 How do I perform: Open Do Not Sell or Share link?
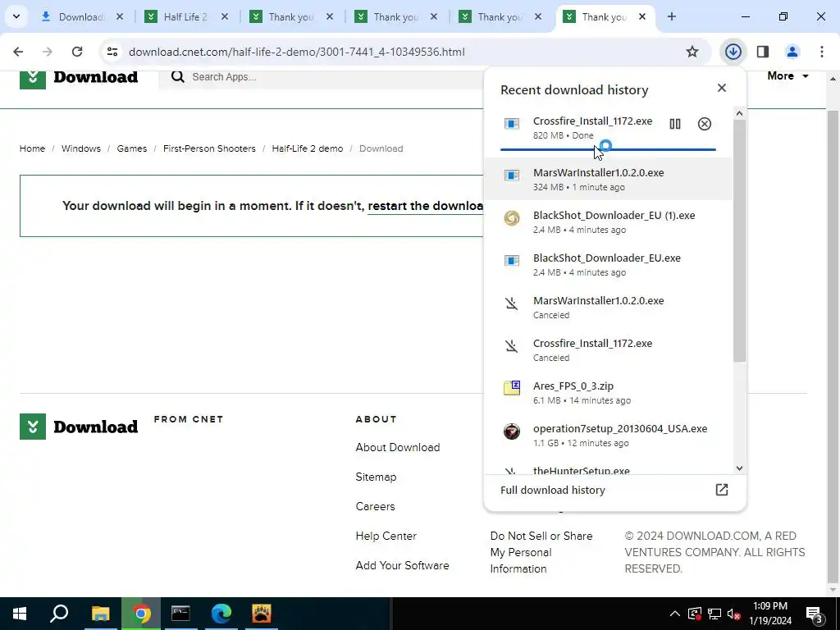tap(541, 552)
